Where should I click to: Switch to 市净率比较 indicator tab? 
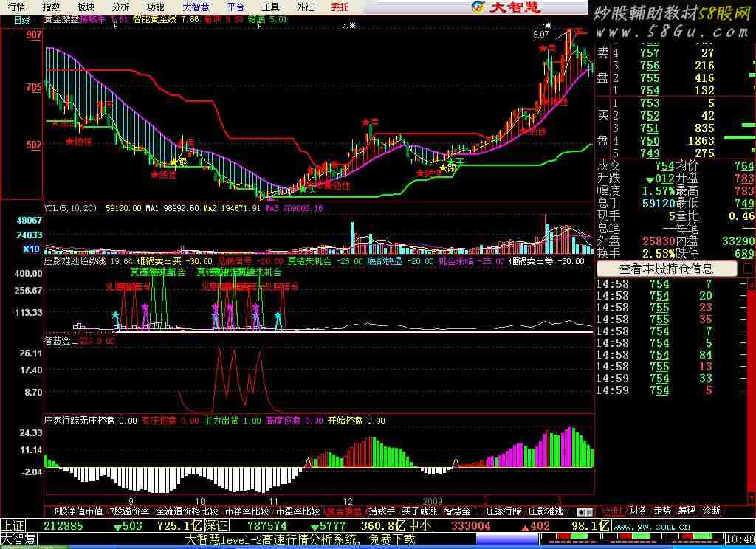point(247,511)
